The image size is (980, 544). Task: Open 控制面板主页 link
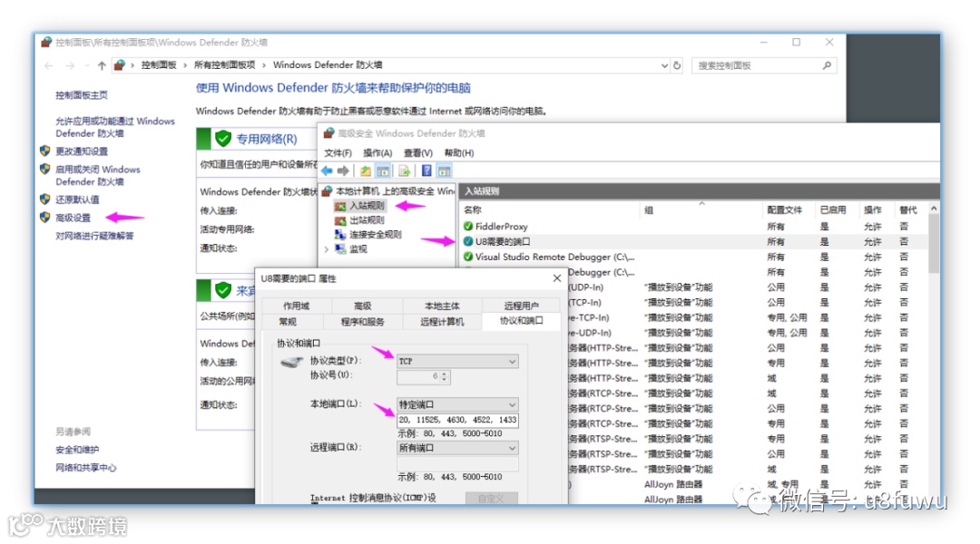tap(82, 95)
